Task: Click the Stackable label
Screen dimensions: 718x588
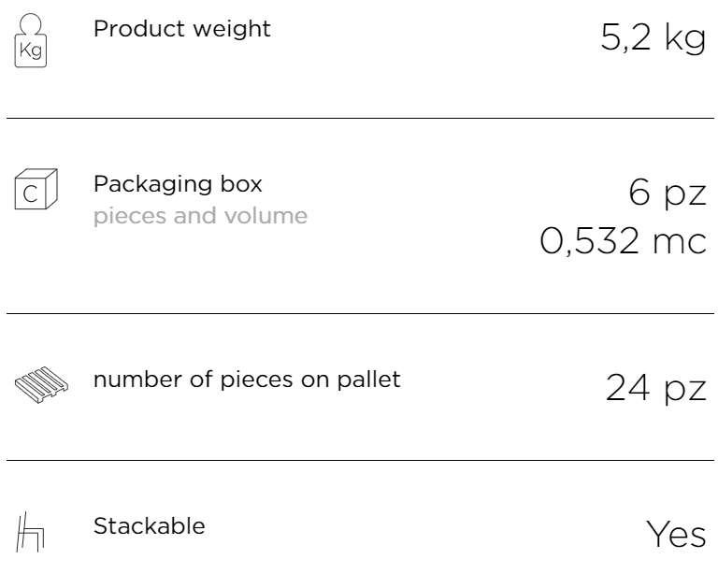Action: pos(150,525)
